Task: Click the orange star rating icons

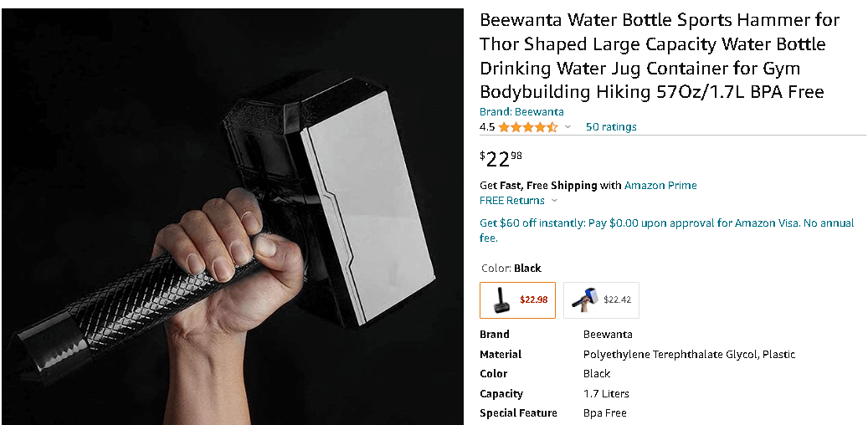Action: (x=527, y=127)
